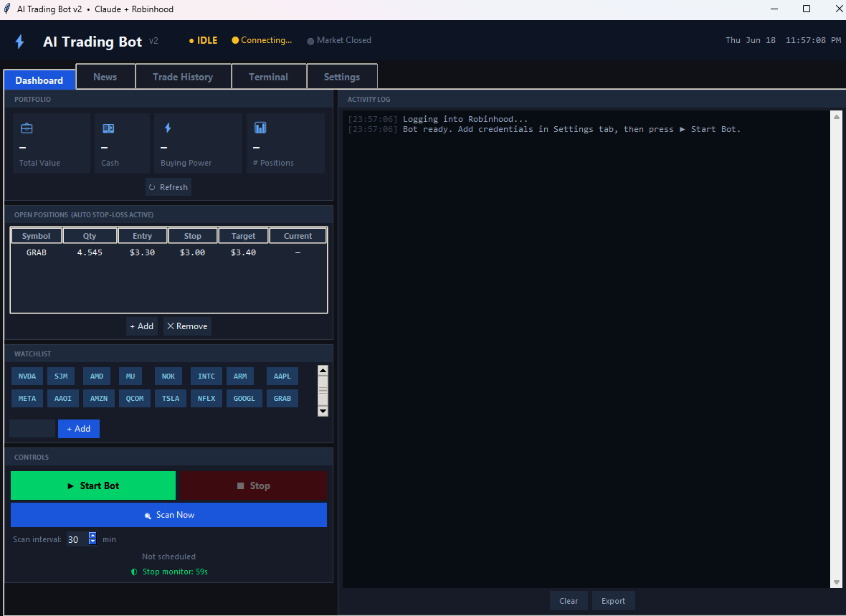Select MU in the watchlist
The height and width of the screenshot is (616, 846).
click(x=130, y=376)
